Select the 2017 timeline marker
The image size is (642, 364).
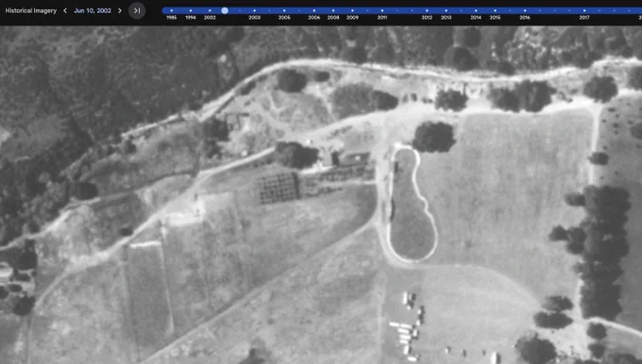coord(584,10)
